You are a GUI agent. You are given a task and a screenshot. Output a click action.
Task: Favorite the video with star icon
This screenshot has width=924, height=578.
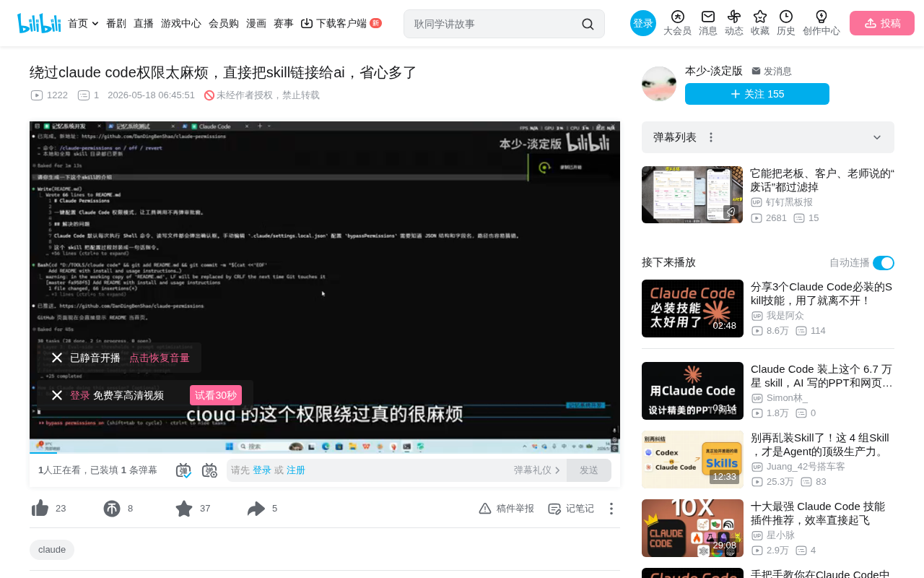pyautogui.click(x=184, y=509)
